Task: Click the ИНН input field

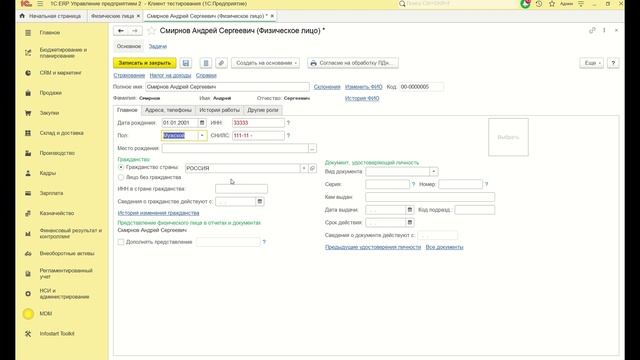Action: 258,122
